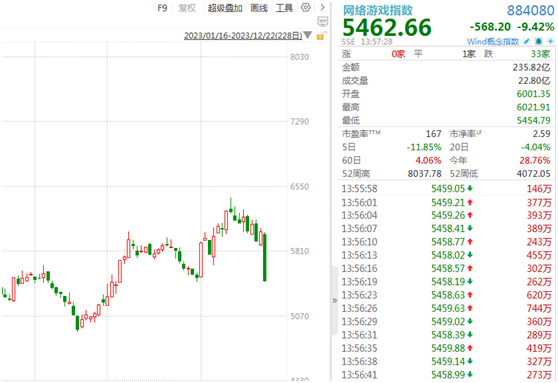Viewport: 558px width, 383px height.
Task: Click the bell alert icon
Action: (539, 42)
